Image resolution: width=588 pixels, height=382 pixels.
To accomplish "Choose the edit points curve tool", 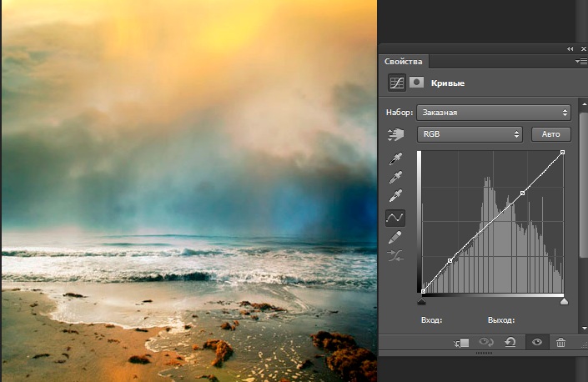I will [395, 218].
